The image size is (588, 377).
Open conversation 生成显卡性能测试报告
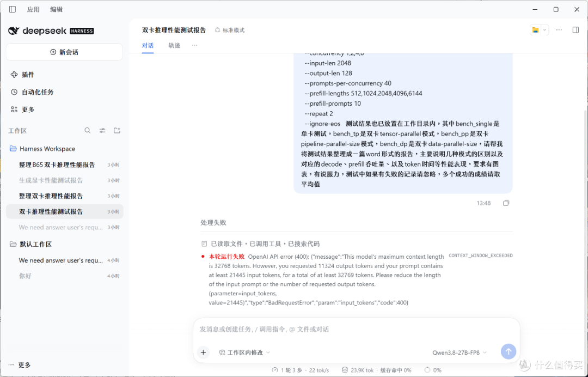tap(64, 180)
